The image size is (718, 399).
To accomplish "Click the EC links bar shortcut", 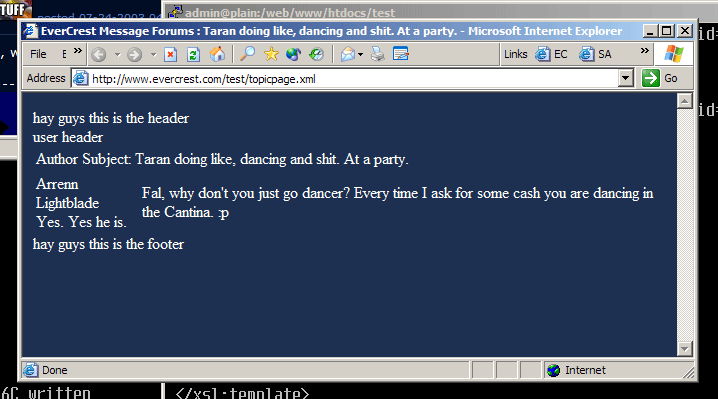I will (551, 54).
